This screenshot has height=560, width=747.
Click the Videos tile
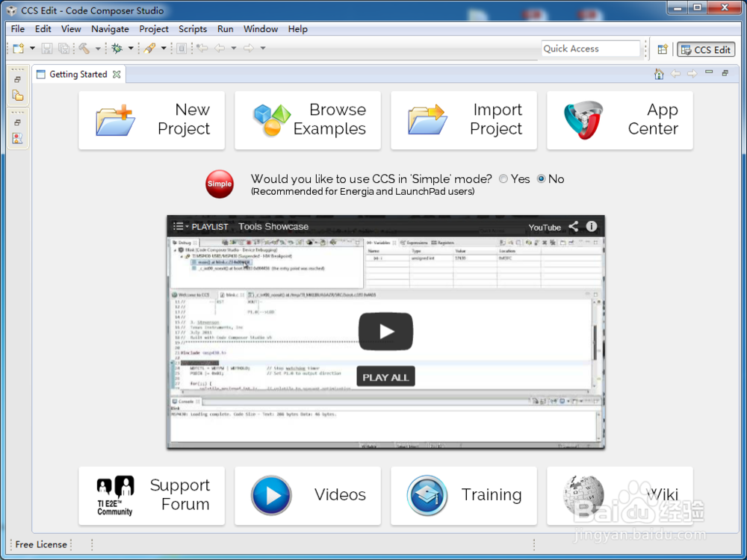(x=308, y=496)
